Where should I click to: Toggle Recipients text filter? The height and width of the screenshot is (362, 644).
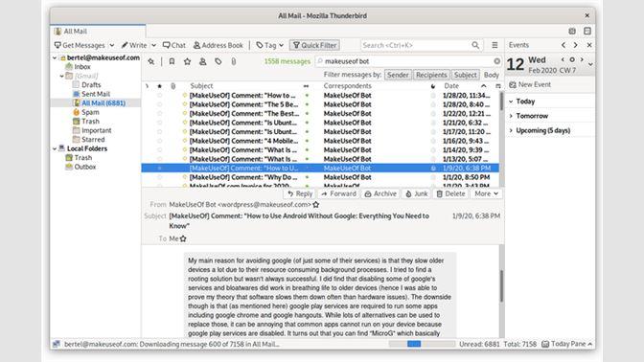(431, 75)
